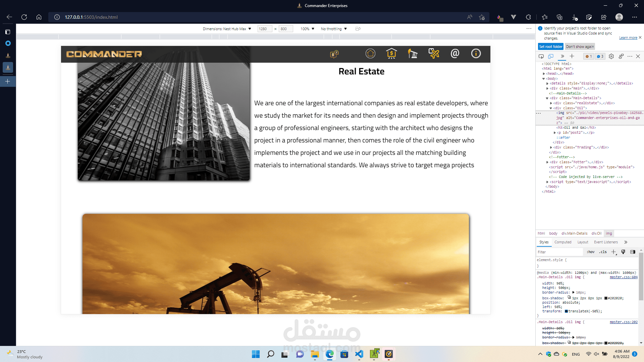Toggle device emulation in DevTools
The image size is (644, 362).
(x=551, y=56)
